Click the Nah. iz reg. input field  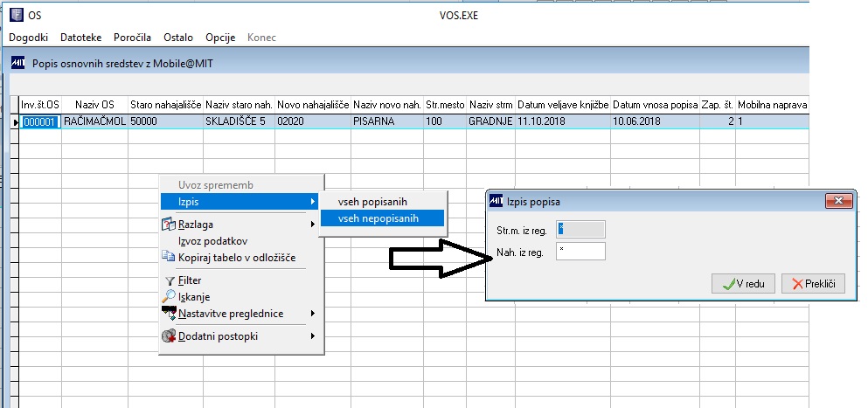click(580, 252)
